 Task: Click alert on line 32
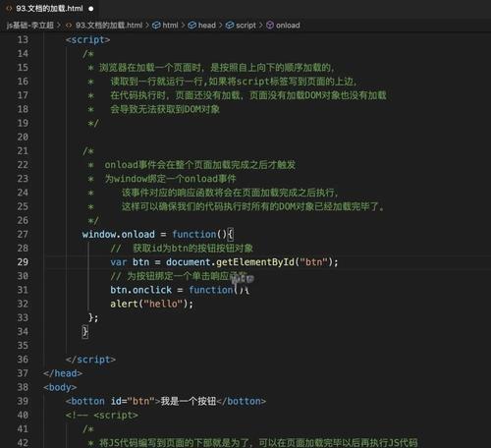124,304
